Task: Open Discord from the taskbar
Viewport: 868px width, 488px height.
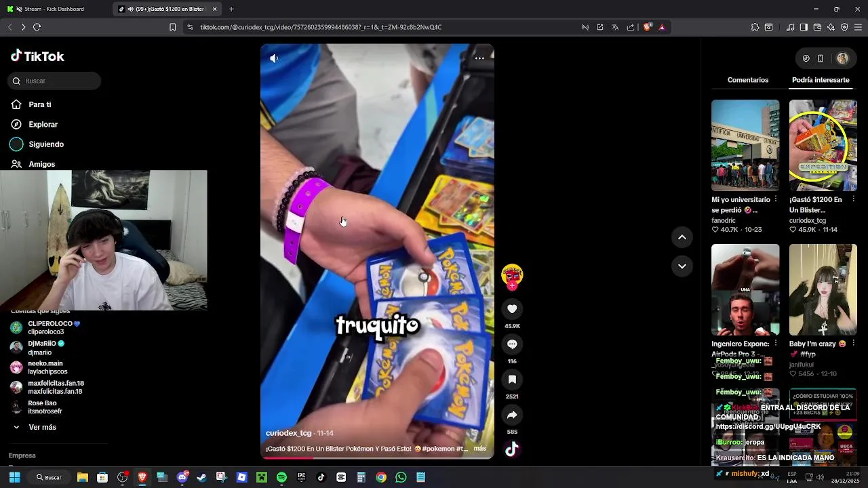Action: pyautogui.click(x=182, y=477)
